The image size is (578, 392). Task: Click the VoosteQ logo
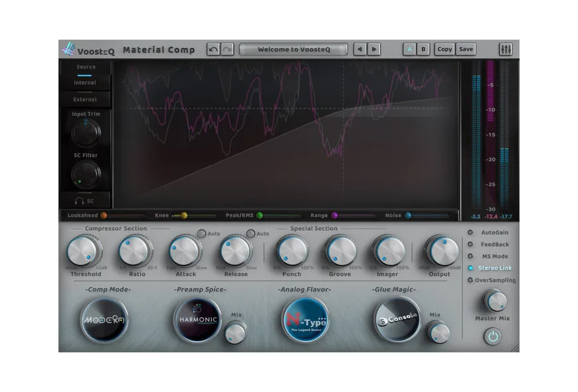[88, 49]
